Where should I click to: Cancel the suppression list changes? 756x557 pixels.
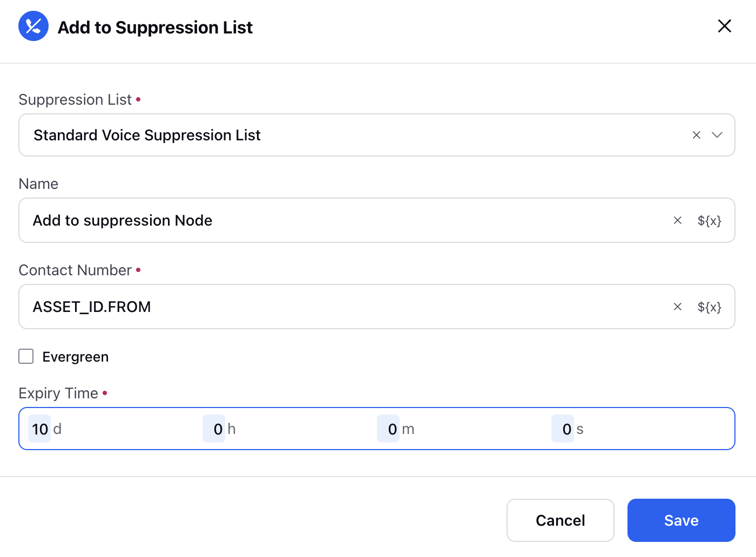561,520
